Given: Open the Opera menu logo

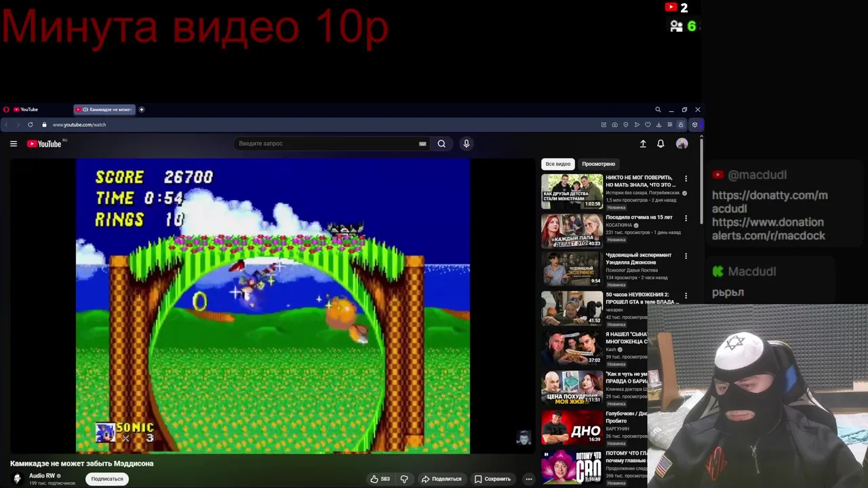Looking at the screenshot, I should click(5, 109).
